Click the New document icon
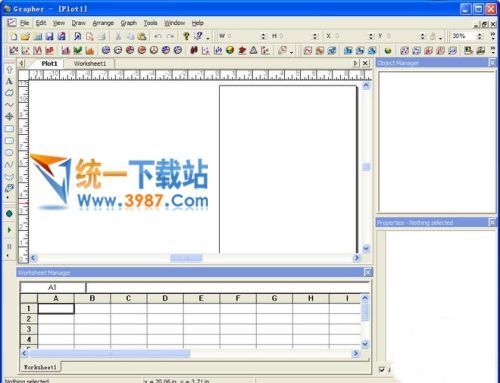500x383 pixels. (x=14, y=36)
